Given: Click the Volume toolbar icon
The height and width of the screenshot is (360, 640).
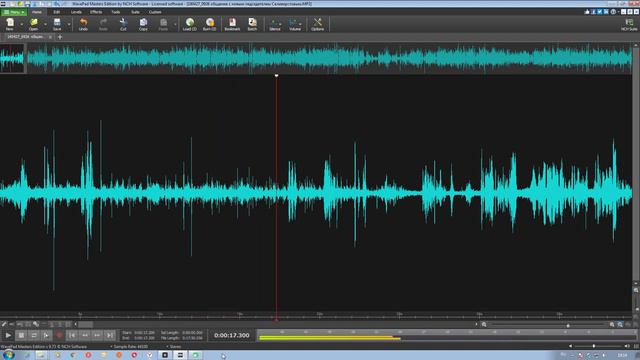Looking at the screenshot, I should click(x=295, y=24).
